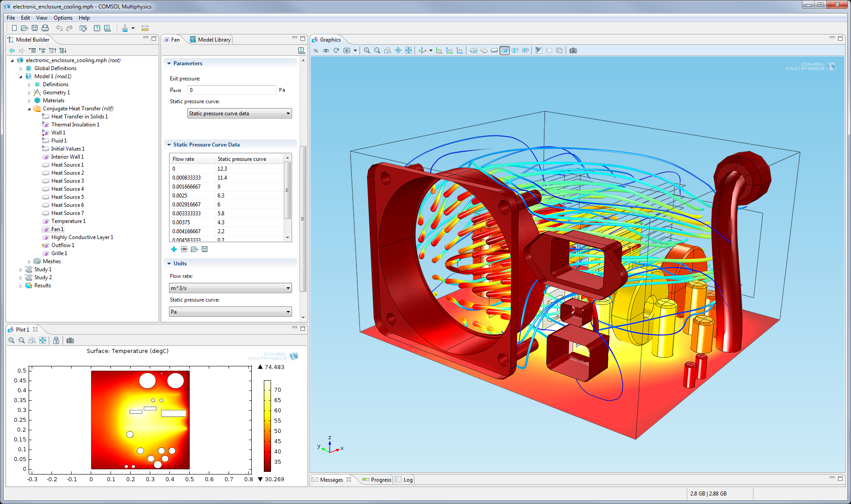This screenshot has width=851, height=504.
Task: Click the temperature color legend bar
Action: [x=267, y=425]
